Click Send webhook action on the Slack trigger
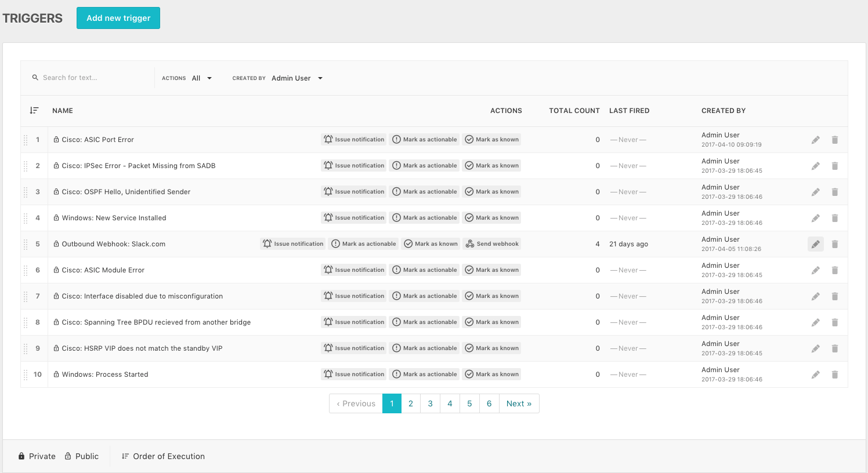Screen dimensions: 868x473 click(491, 244)
